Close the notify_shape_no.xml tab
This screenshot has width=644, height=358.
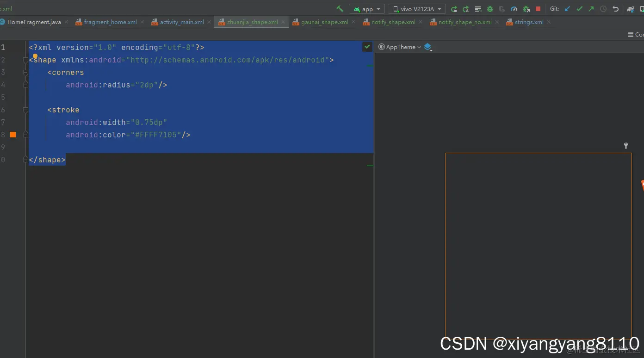coord(497,22)
